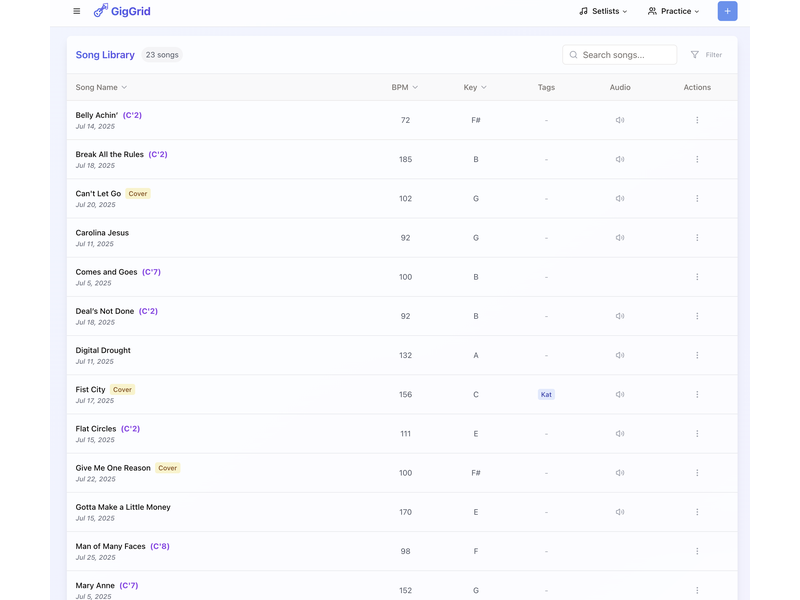The height and width of the screenshot is (600, 800).
Task: Click the Cover badge on Give Me One Reason
Action: point(167,468)
